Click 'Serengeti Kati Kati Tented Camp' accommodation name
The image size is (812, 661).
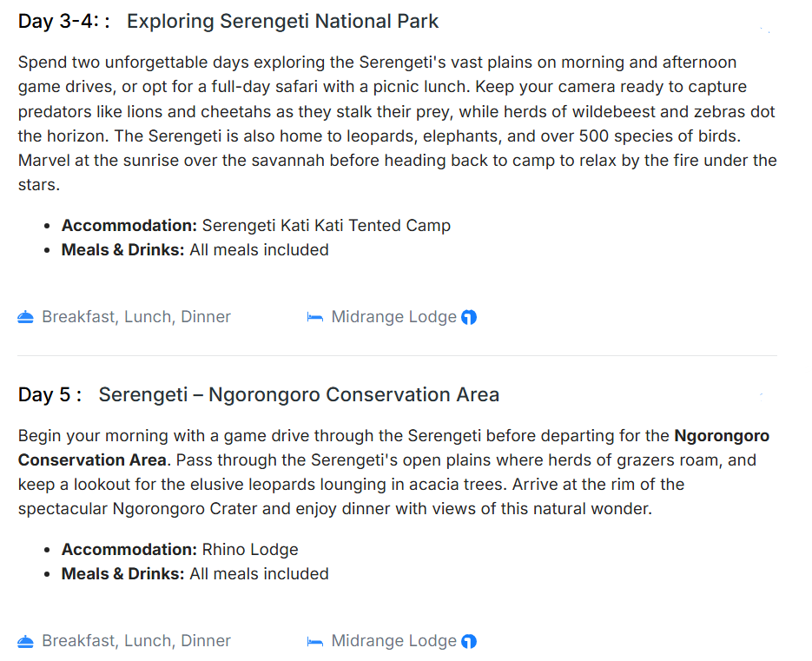[x=327, y=226]
